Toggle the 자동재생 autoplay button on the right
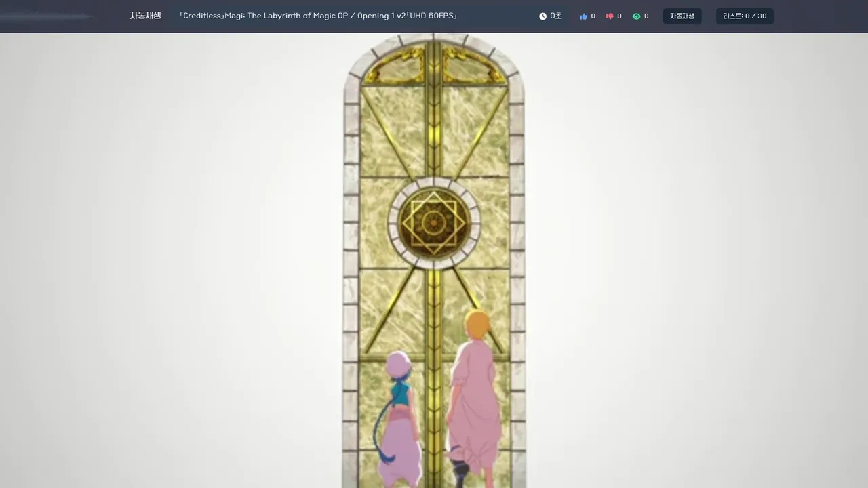This screenshot has width=868, height=488. (x=682, y=16)
